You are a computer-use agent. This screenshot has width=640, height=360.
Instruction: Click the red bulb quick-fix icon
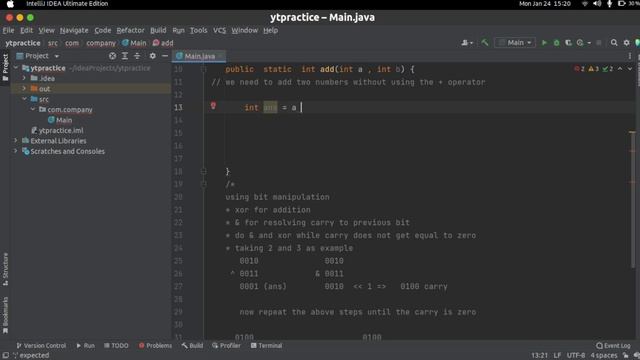pos(213,106)
